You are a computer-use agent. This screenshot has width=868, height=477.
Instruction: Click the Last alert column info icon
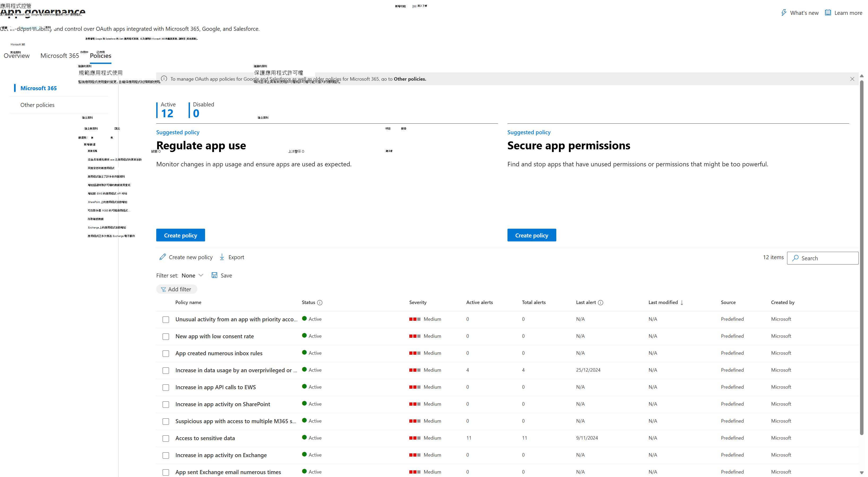coord(600,302)
